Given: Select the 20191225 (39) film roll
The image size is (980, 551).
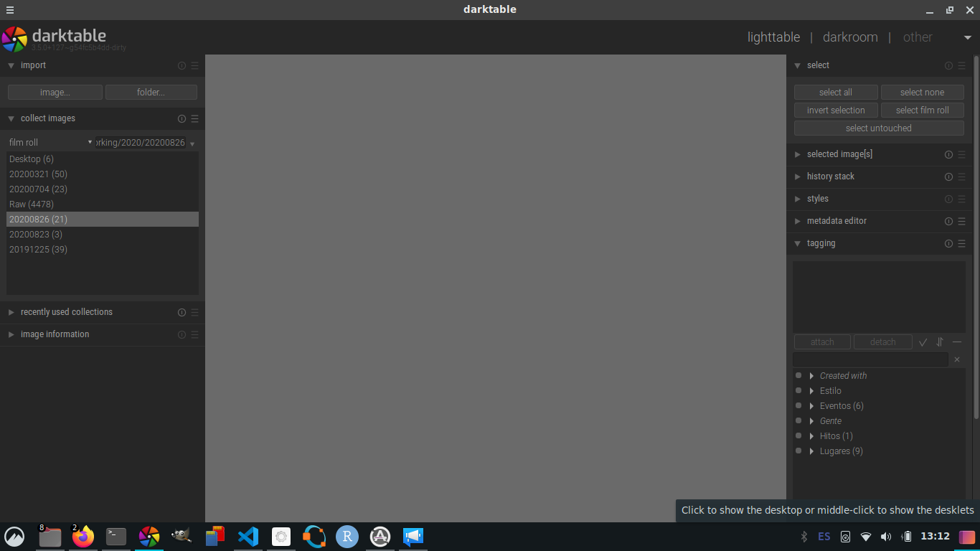Looking at the screenshot, I should click(103, 250).
